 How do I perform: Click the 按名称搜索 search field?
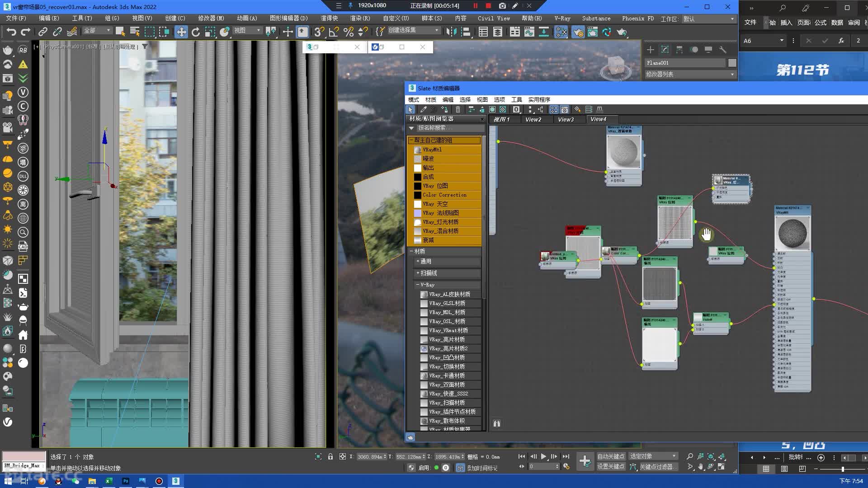point(450,128)
